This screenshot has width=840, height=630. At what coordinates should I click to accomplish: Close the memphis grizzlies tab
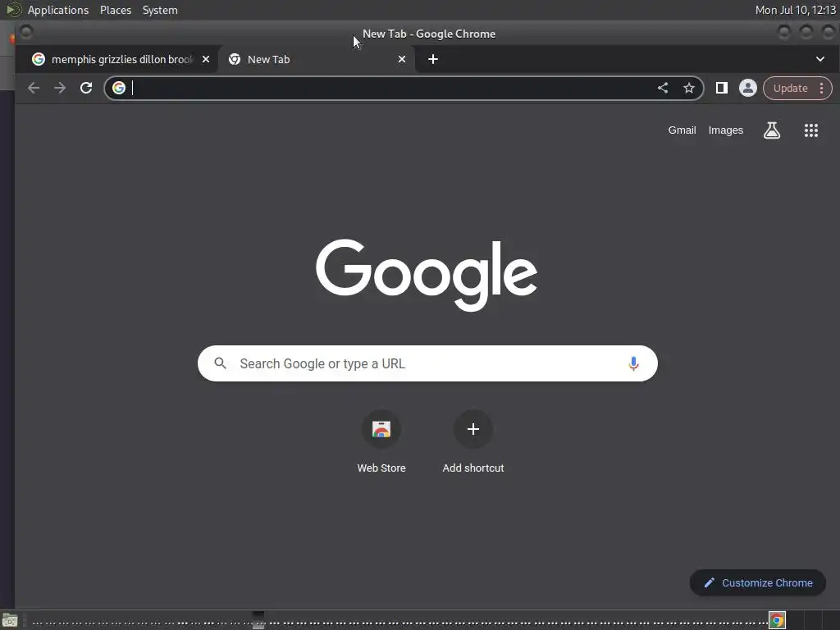click(206, 59)
